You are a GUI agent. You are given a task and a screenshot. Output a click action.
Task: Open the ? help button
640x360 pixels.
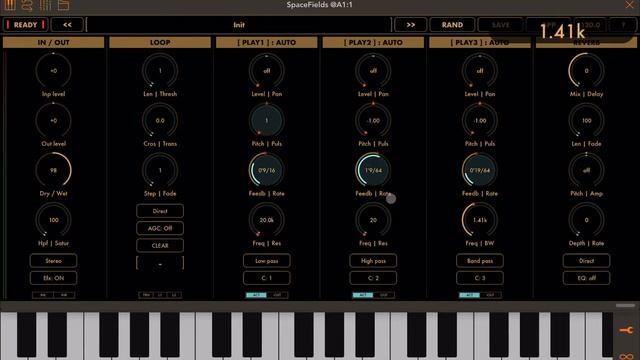click(x=623, y=25)
